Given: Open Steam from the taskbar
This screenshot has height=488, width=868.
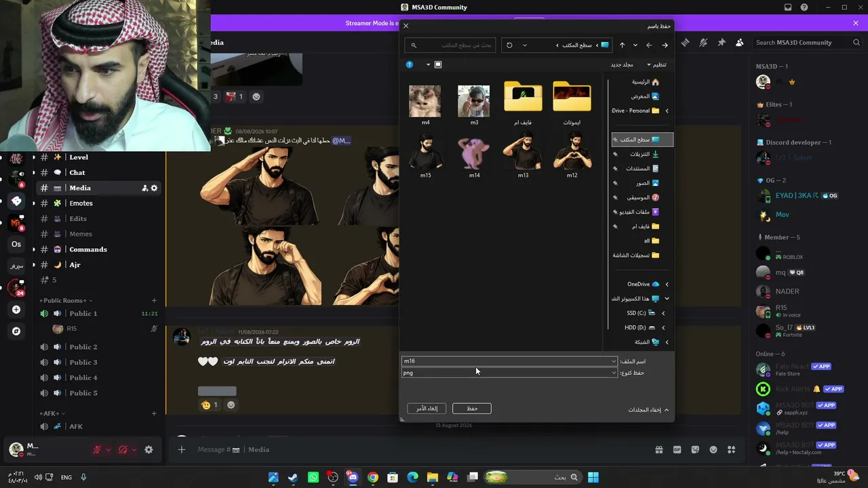Looking at the screenshot, I should pyautogui.click(x=293, y=477).
